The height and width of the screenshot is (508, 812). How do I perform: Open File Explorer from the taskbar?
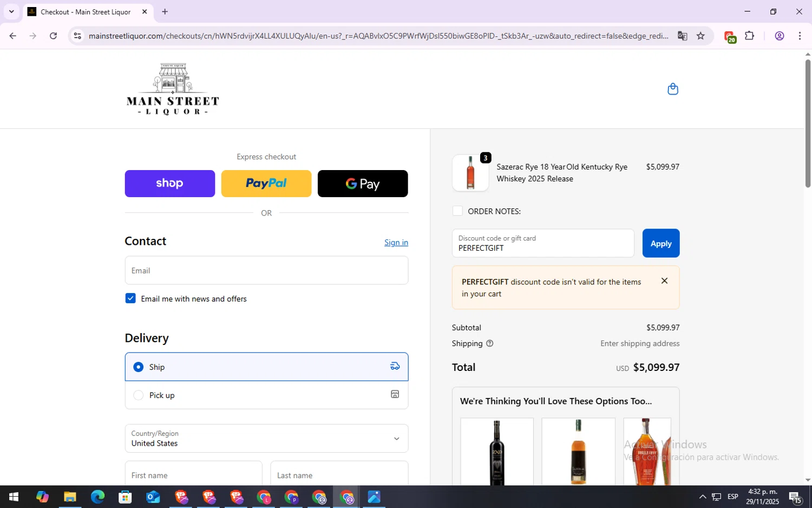click(x=70, y=497)
